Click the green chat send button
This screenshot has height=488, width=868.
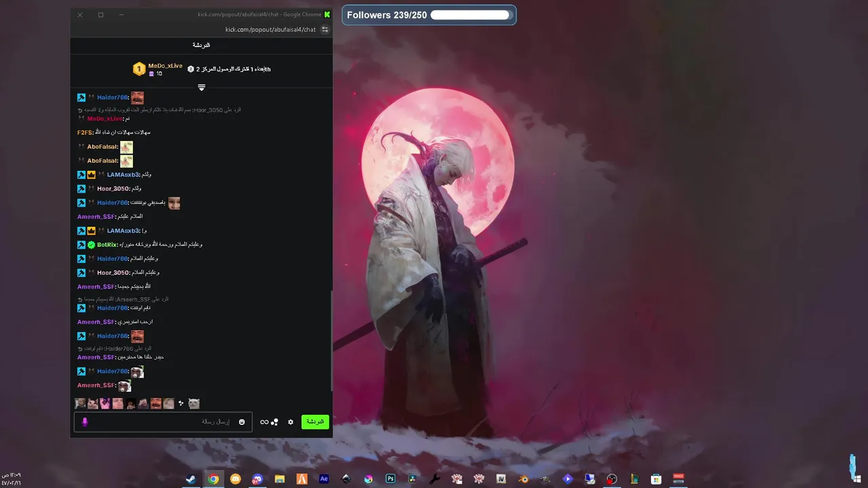click(315, 422)
